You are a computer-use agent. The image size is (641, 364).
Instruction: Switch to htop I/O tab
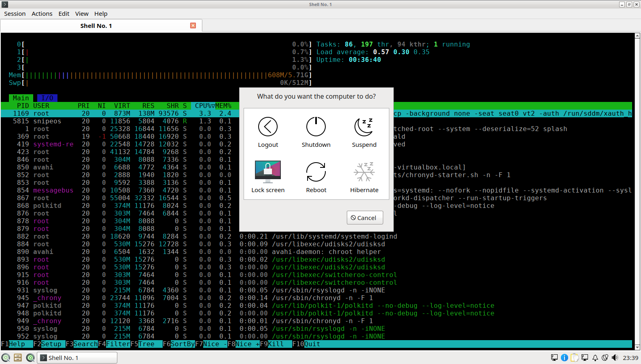coord(47,98)
